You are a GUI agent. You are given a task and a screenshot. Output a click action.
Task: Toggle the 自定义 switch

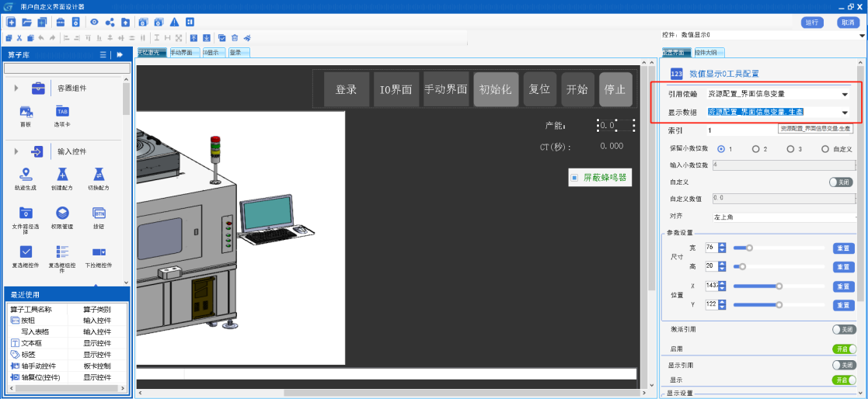coord(841,182)
